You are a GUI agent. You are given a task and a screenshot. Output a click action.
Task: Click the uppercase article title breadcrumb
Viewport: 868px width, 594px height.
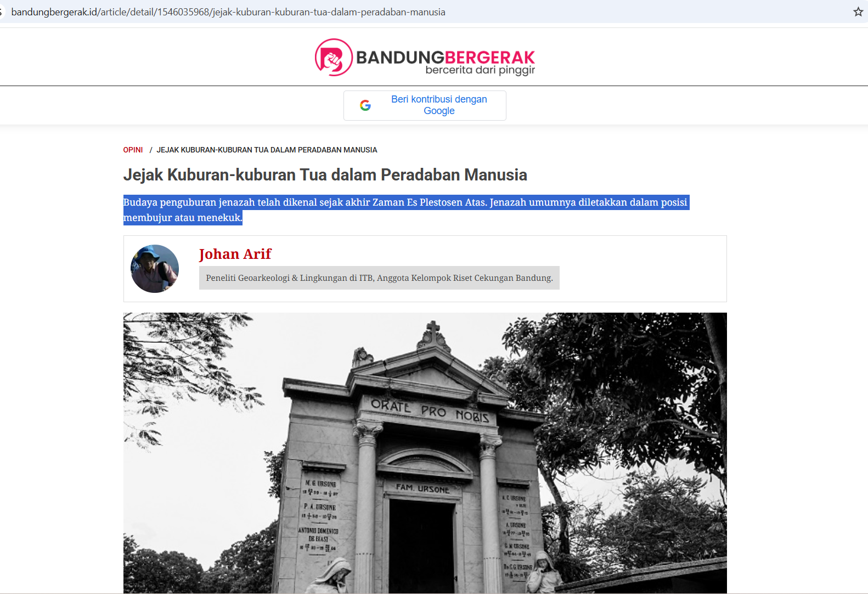coord(267,150)
